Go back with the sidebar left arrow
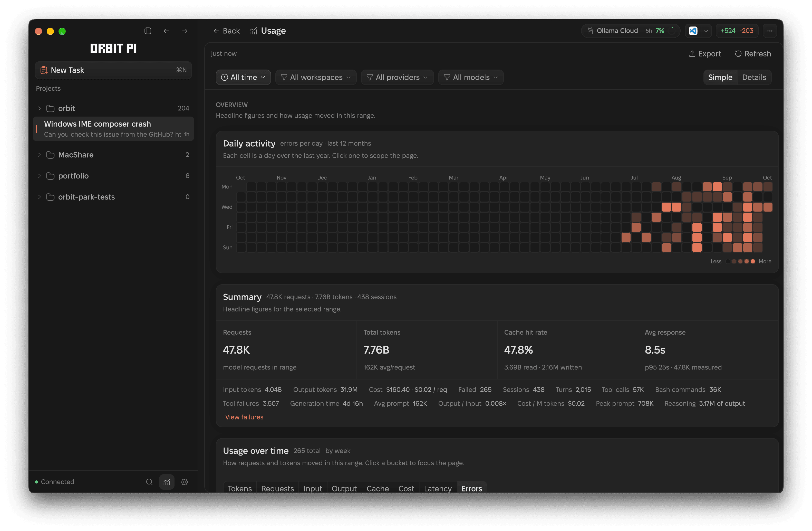 point(166,31)
